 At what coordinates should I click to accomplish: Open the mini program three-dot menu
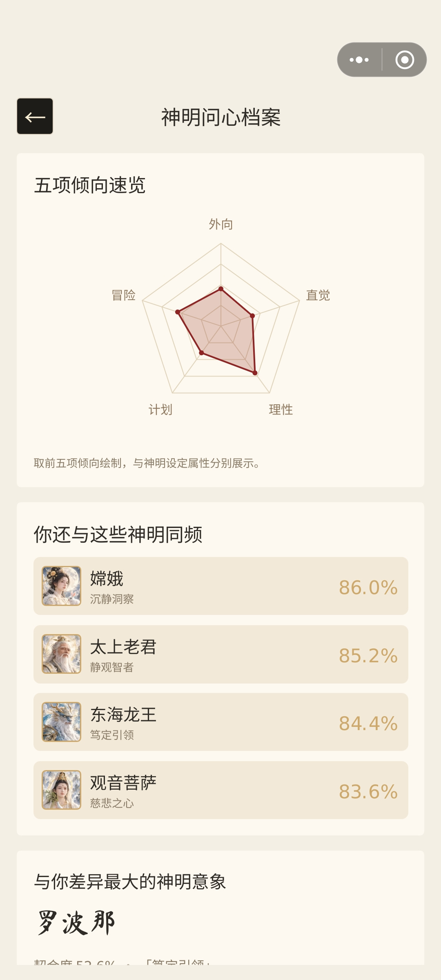pyautogui.click(x=359, y=60)
